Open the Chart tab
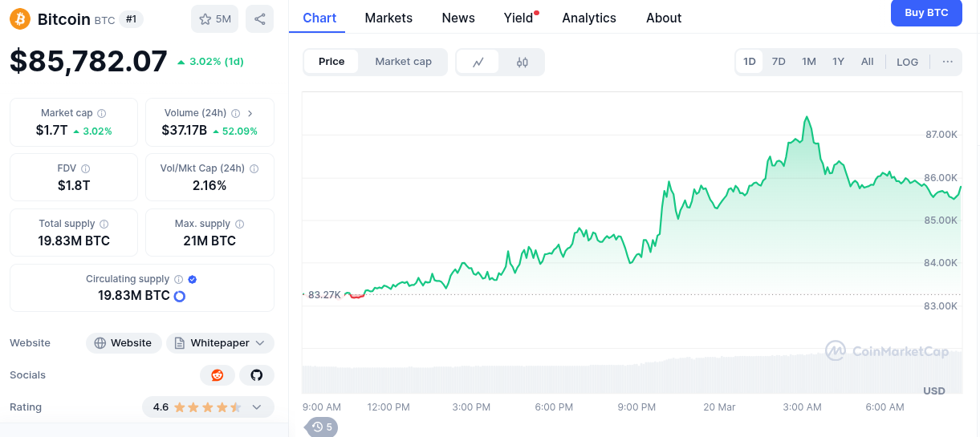The image size is (980, 437). [319, 18]
